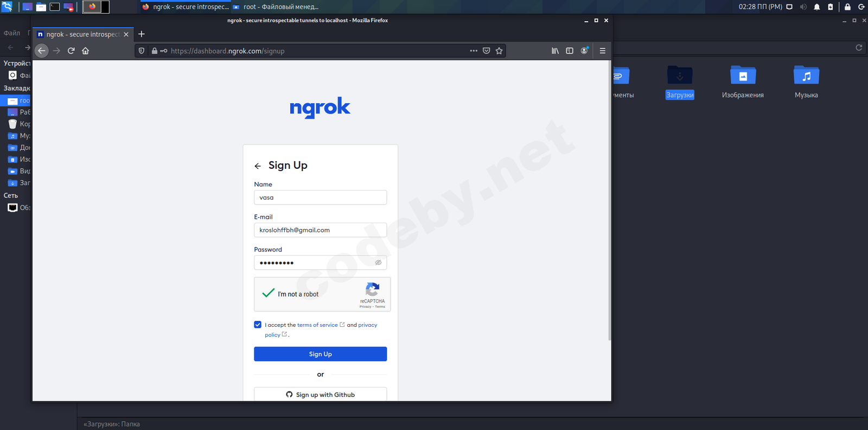868x430 pixels.
Task: Show site security padlock info
Action: click(x=155, y=50)
